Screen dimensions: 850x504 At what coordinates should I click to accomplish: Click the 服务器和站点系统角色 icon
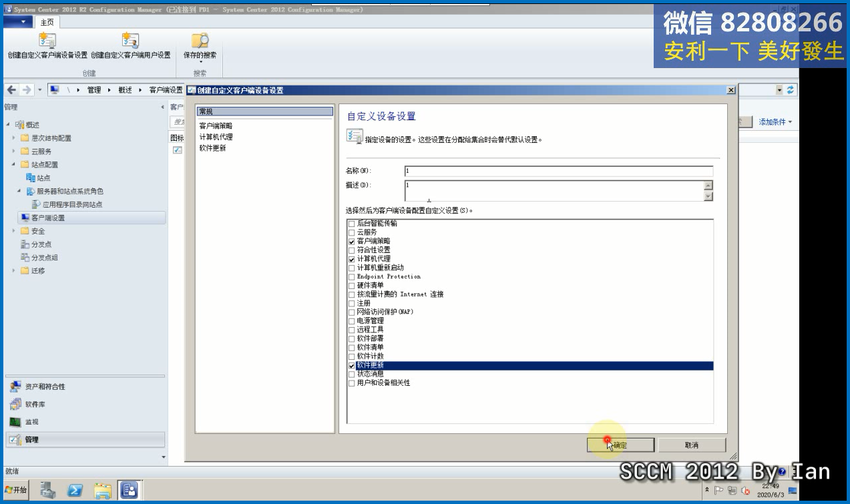[31, 191]
